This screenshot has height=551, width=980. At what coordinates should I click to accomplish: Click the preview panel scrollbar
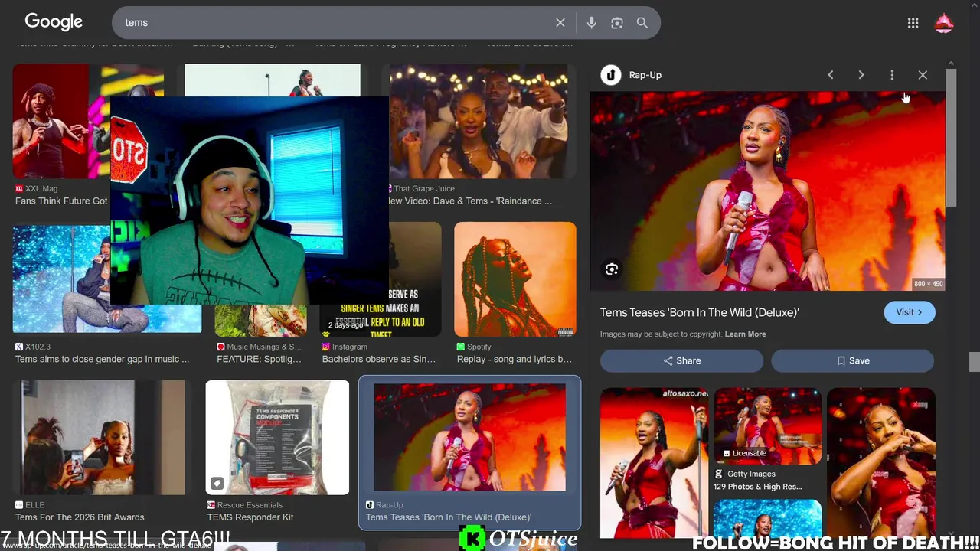(x=951, y=138)
